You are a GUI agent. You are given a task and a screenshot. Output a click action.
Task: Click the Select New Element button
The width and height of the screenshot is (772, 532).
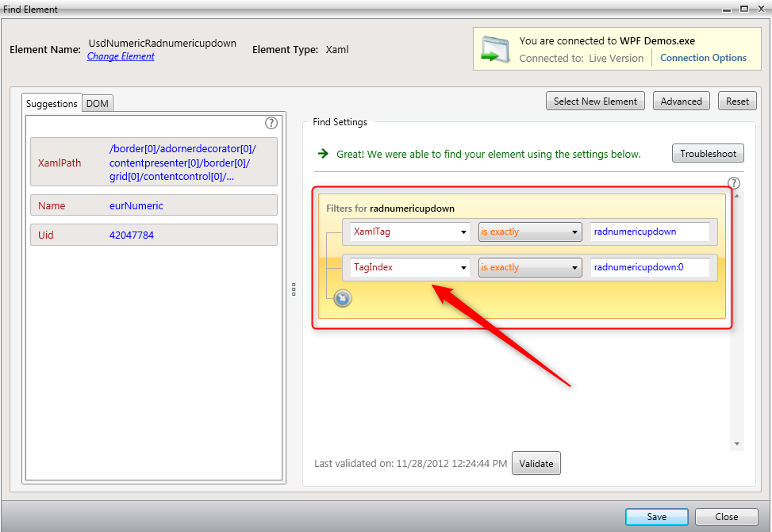tap(595, 101)
